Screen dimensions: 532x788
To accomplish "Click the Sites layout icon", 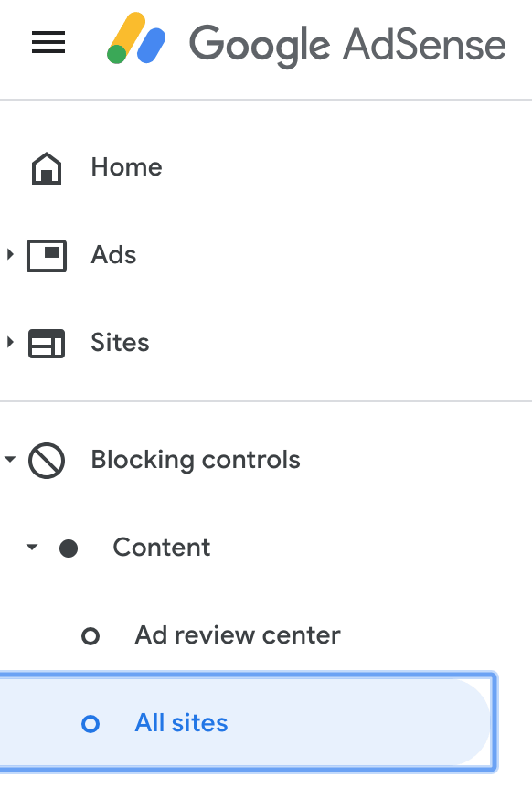I will click(47, 344).
